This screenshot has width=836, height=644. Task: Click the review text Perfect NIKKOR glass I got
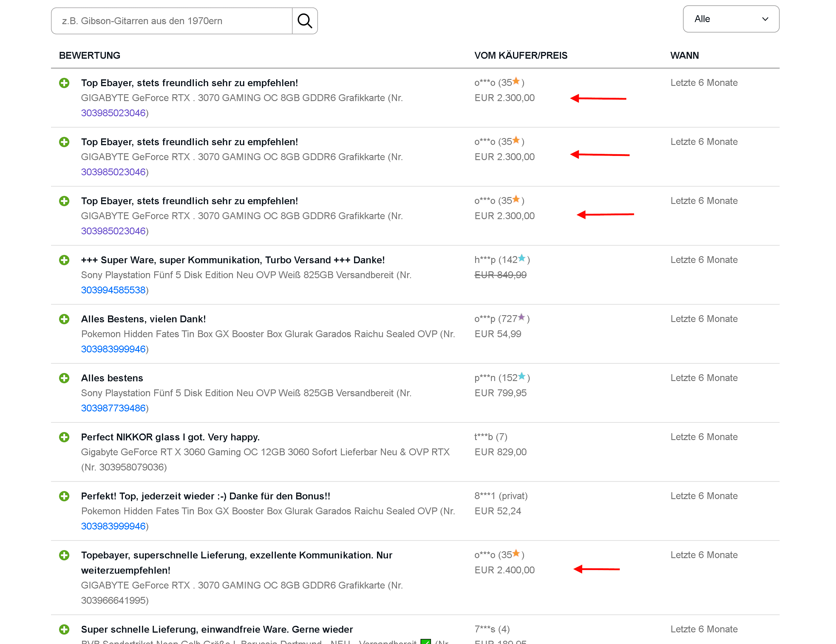pyautogui.click(x=170, y=437)
